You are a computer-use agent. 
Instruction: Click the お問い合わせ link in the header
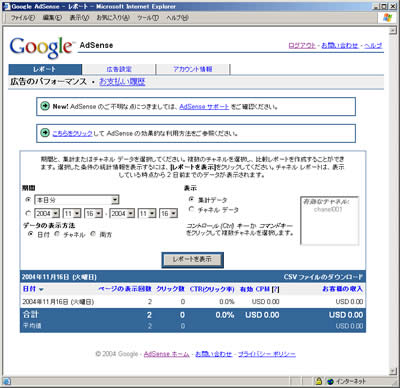[x=340, y=46]
